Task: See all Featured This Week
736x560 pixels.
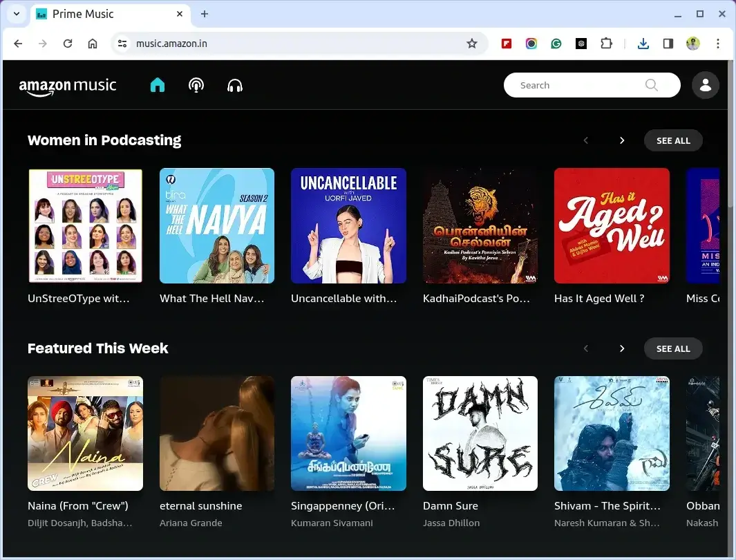Action: click(x=672, y=348)
